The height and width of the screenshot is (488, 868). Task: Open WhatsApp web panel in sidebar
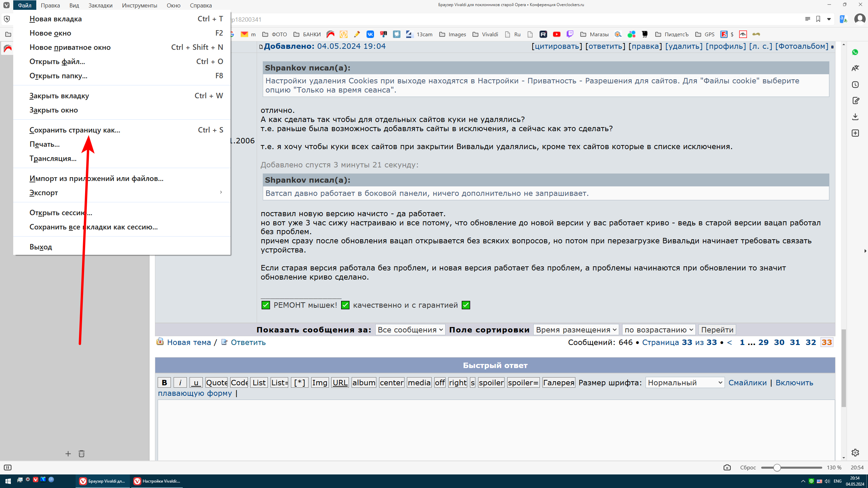(855, 52)
